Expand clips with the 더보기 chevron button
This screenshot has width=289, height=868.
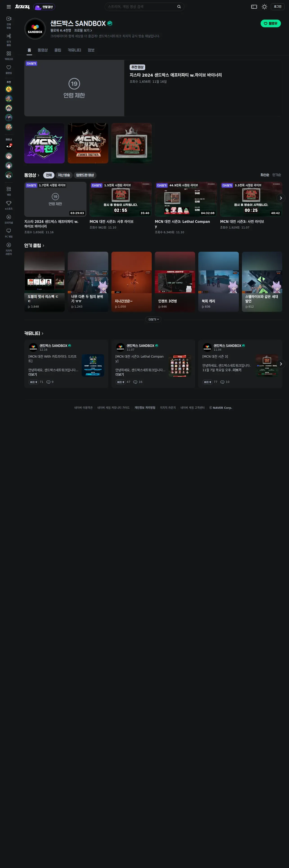[153, 319]
